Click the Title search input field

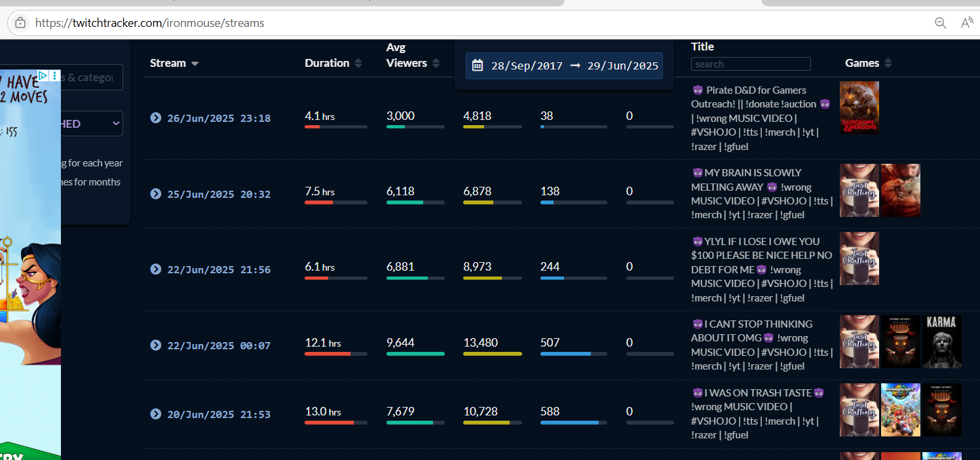(751, 64)
